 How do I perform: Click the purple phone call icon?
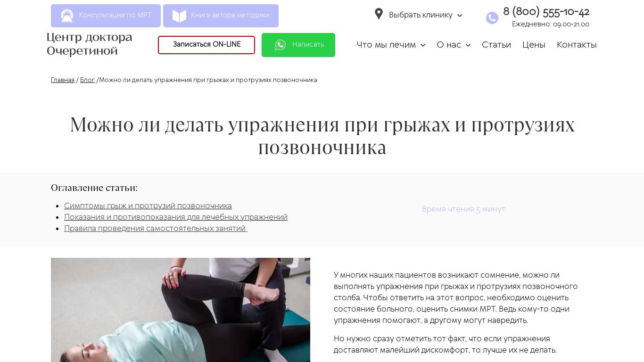pos(492,18)
